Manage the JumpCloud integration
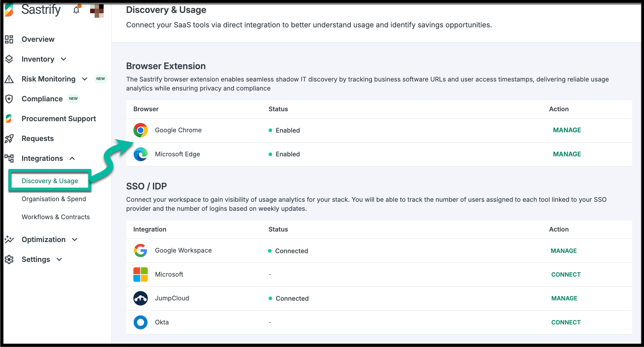Screen dimensions: 644x347 (x=564, y=298)
